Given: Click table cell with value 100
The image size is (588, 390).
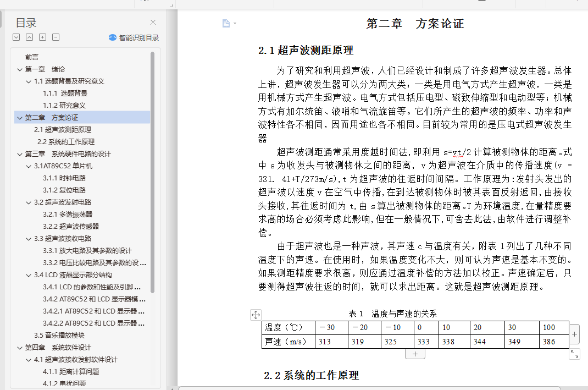Looking at the screenshot, I should pos(554,327).
